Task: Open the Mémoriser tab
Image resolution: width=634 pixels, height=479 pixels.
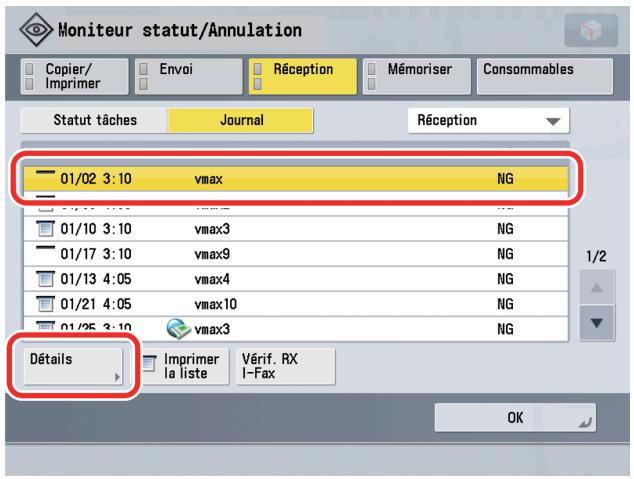Action: pyautogui.click(x=416, y=76)
